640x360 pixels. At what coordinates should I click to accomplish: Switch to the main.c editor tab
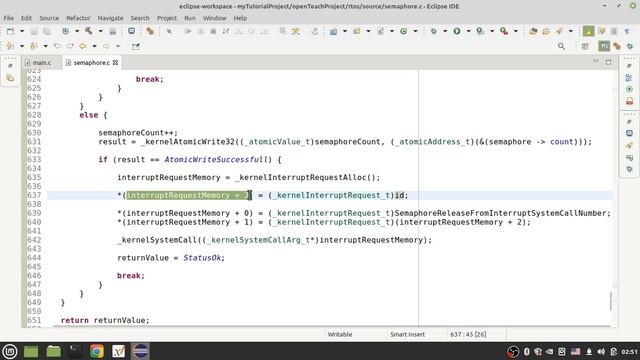coord(42,62)
